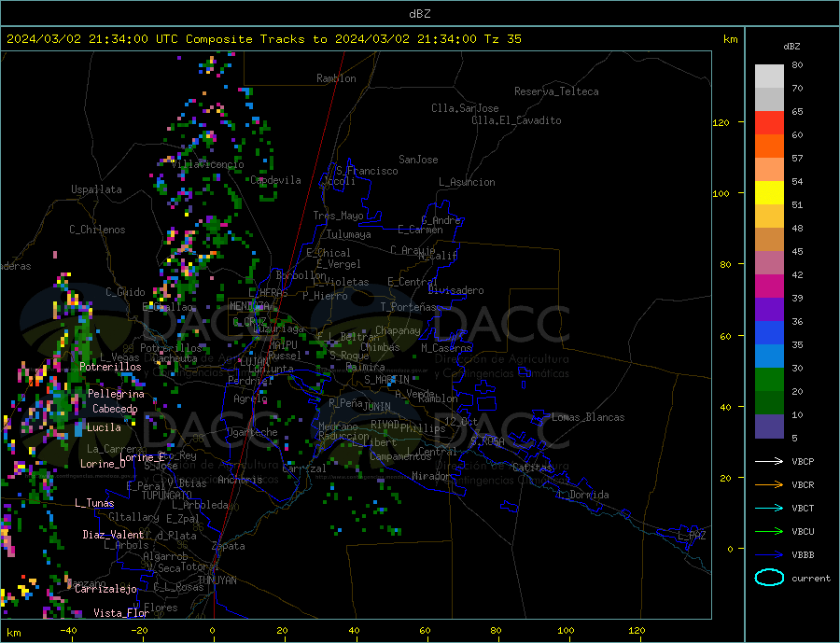
Task: Click the 'Clla.El_Cavadito' map label
Action: [x=516, y=120]
